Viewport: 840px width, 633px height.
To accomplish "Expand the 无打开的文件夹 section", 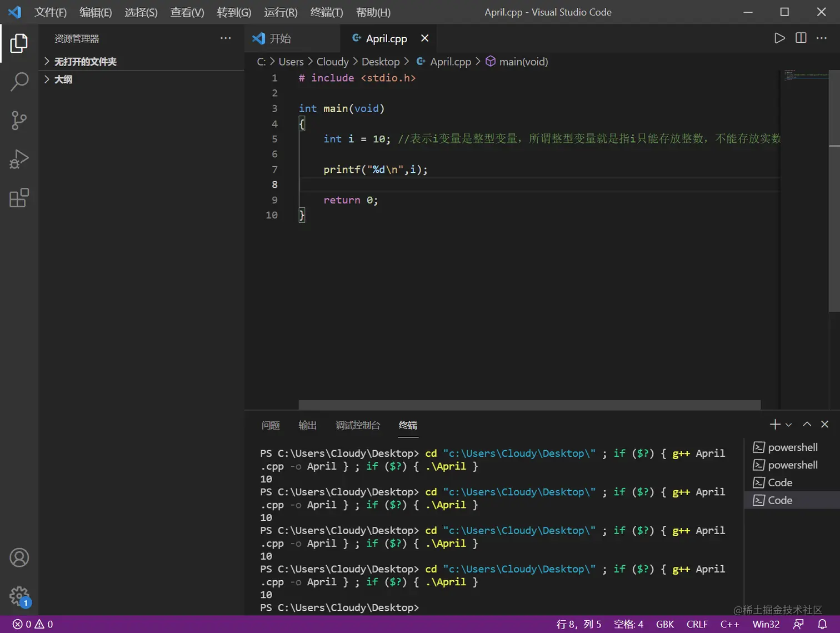I will (85, 62).
